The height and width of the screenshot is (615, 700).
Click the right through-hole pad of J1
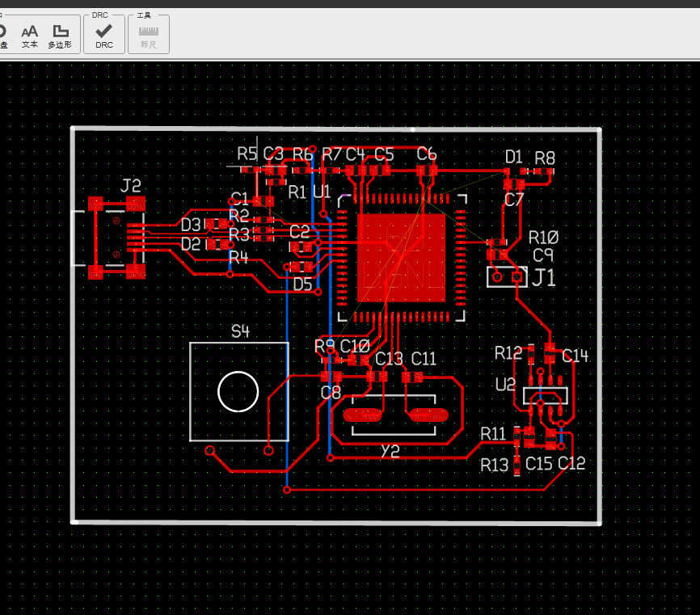[x=517, y=277]
